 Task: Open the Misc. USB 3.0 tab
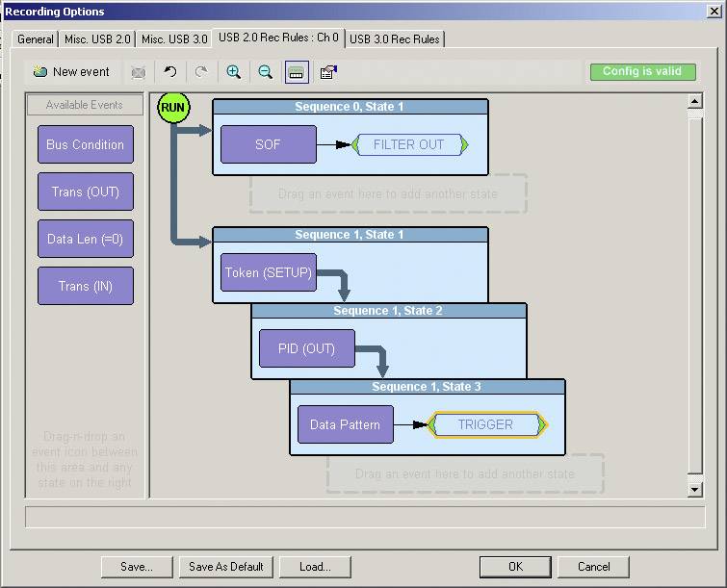174,39
